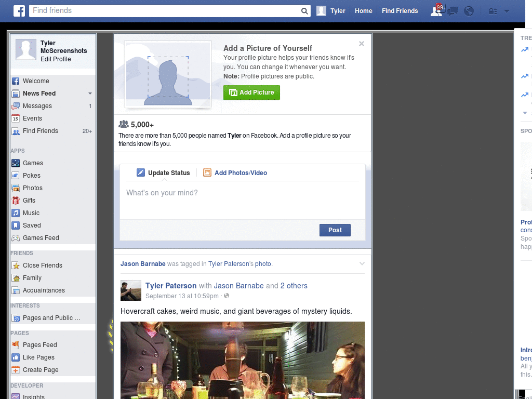The image size is (532, 399).
Task: Click the Post button
Action: pos(335,230)
